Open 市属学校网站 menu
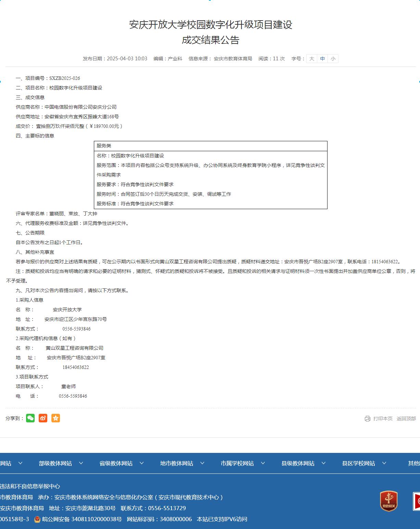The height and width of the screenshot is (529, 420). [243, 464]
